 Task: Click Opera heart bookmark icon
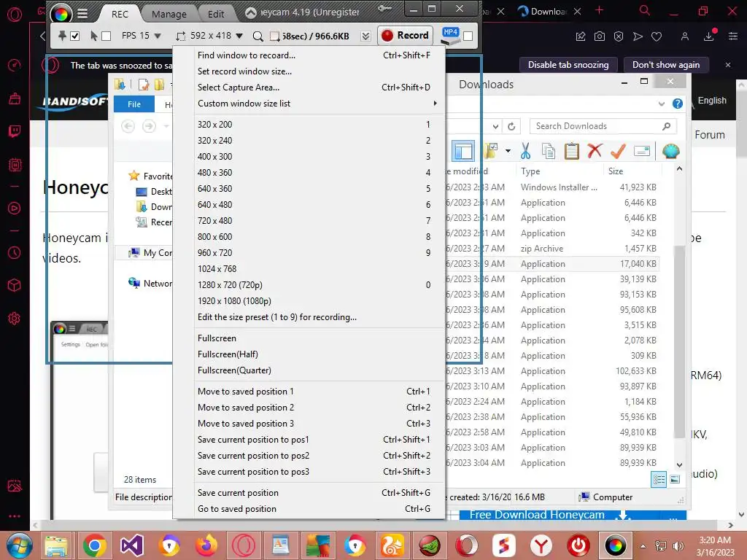click(657, 36)
